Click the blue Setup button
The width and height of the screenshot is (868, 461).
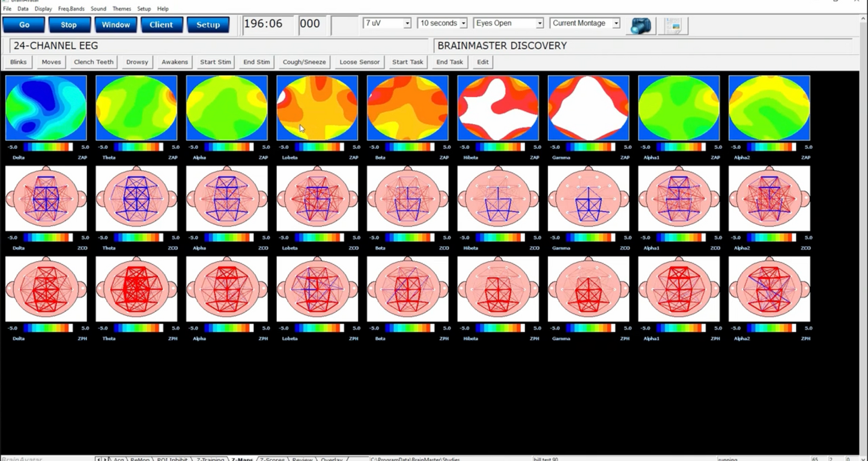click(208, 25)
